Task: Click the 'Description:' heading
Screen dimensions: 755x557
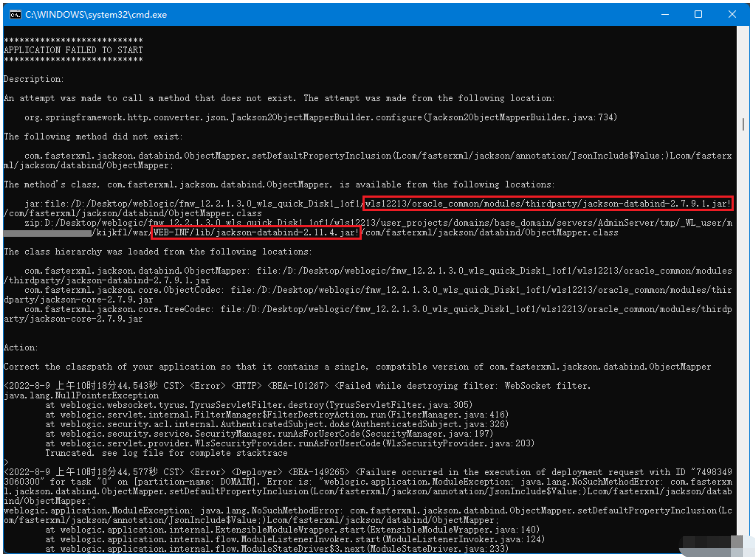Action: pyautogui.click(x=34, y=79)
